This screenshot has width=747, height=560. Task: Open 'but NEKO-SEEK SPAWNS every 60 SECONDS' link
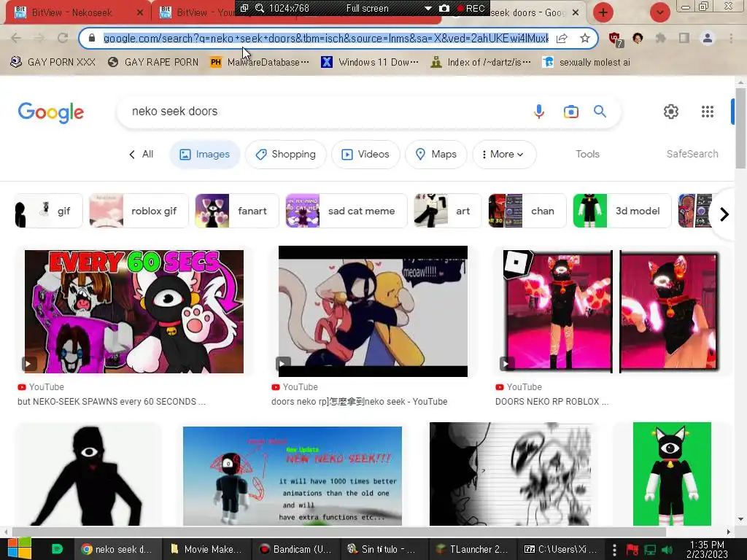pos(112,402)
